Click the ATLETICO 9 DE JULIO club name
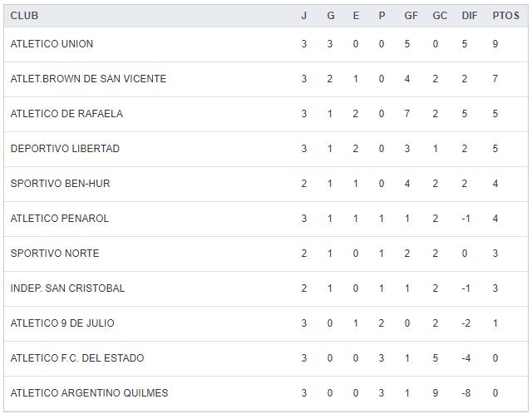This screenshot has height=414, width=532. pyautogui.click(x=62, y=323)
